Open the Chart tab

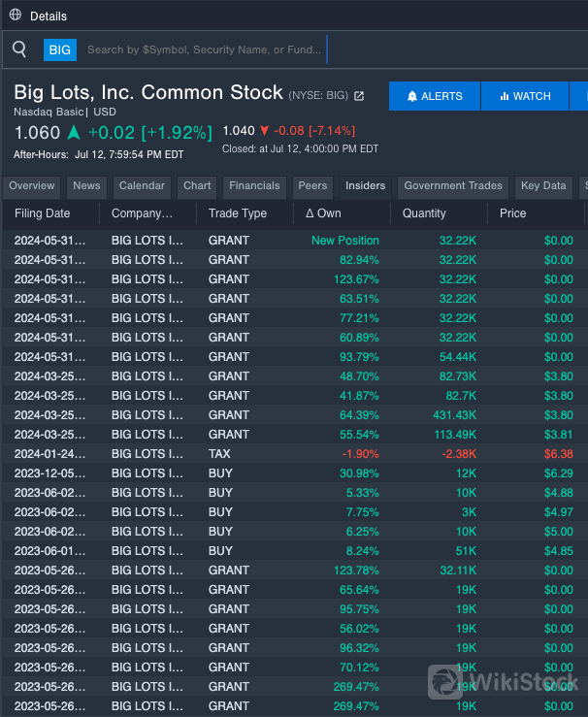[197, 186]
